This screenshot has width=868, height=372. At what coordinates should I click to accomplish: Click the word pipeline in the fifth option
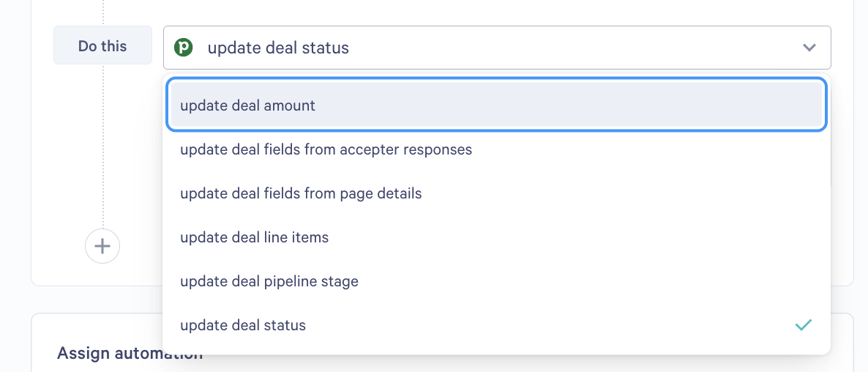tap(292, 281)
